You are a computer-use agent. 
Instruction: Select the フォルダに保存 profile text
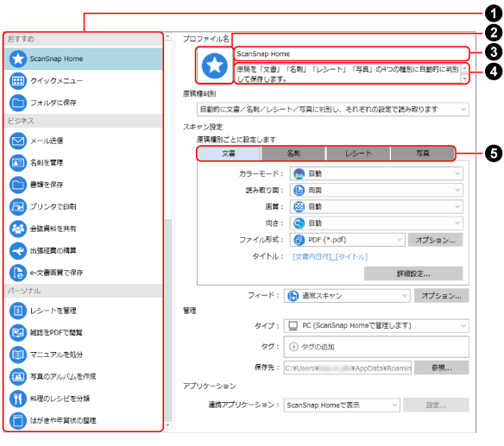pos(53,103)
